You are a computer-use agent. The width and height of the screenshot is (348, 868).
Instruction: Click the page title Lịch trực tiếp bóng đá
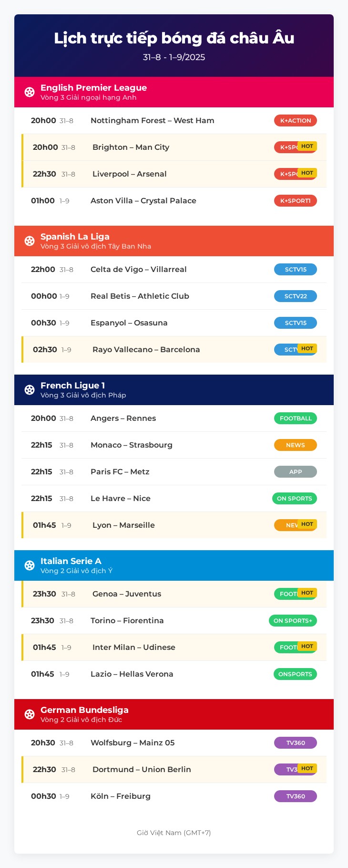tap(174, 38)
